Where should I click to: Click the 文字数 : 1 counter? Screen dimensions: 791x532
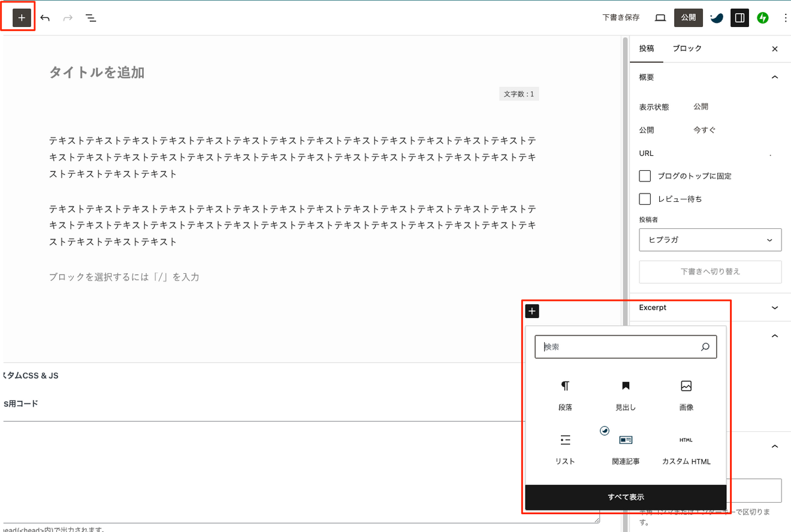pyautogui.click(x=519, y=94)
